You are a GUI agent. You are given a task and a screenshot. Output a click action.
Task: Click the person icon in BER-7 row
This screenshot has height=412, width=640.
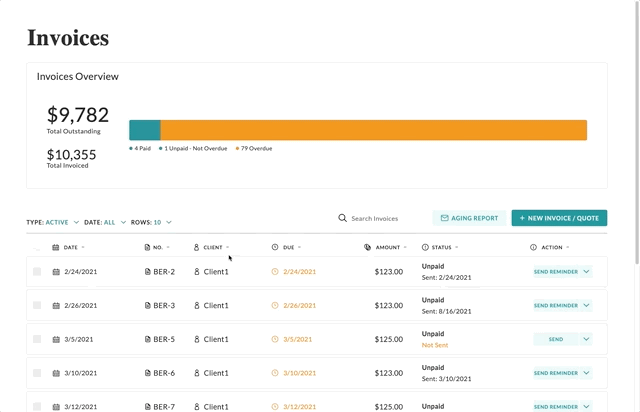[197, 407]
